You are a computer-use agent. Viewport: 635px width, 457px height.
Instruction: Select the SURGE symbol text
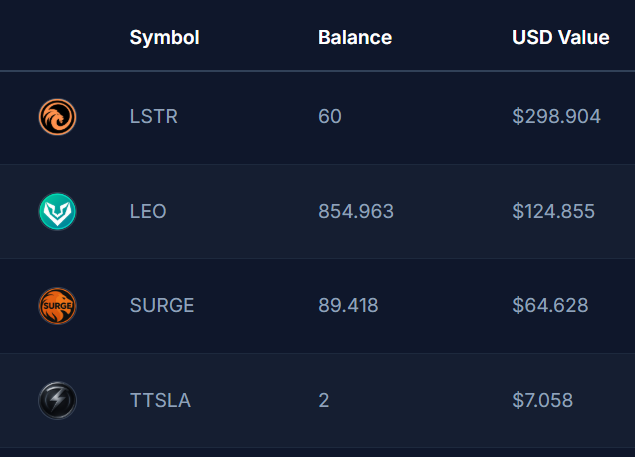(x=162, y=305)
